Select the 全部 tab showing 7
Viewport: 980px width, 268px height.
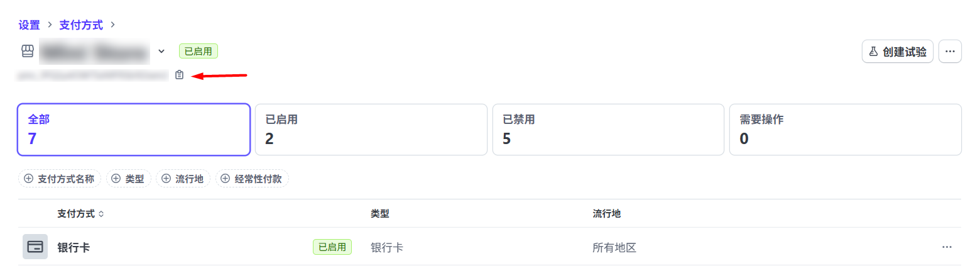pyautogui.click(x=134, y=129)
